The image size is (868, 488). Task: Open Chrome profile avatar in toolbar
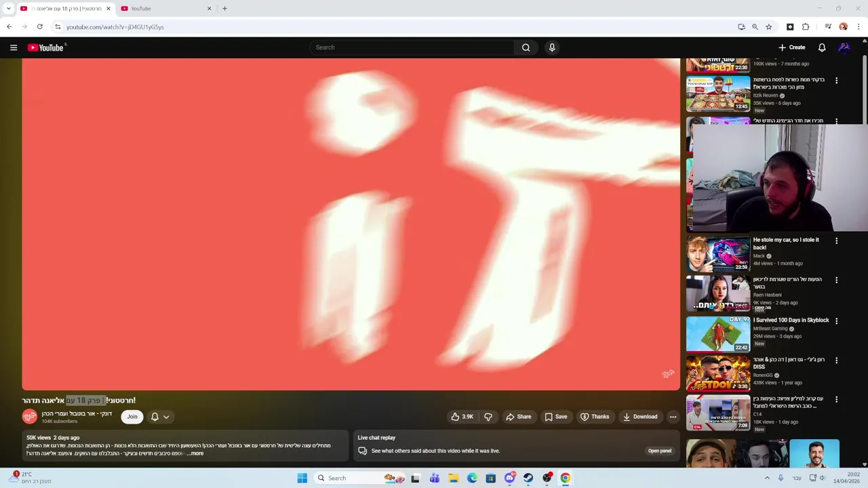click(x=844, y=27)
